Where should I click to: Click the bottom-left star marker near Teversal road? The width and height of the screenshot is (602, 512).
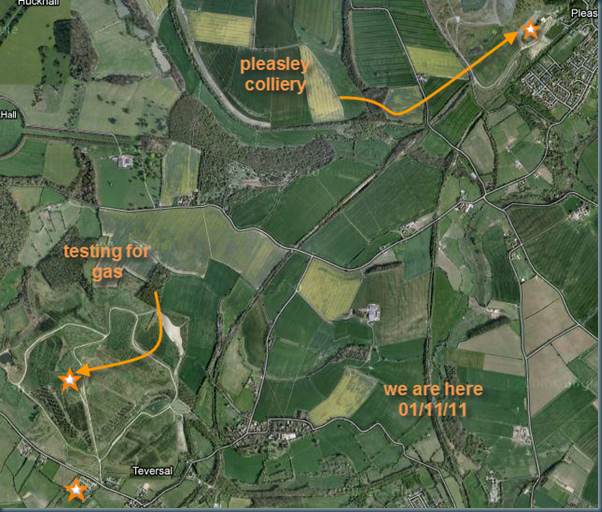76,490
